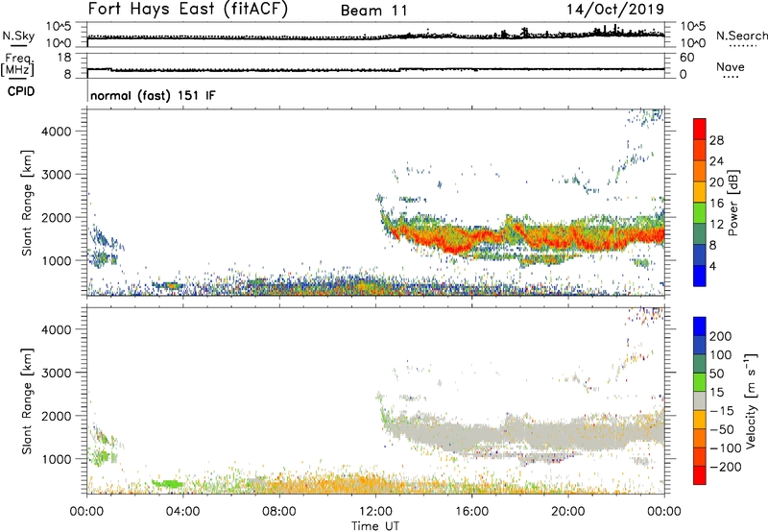Screen dimensions: 768x532
Task: Click the green echo patch near 03:30 in power panel
Action: [169, 285]
